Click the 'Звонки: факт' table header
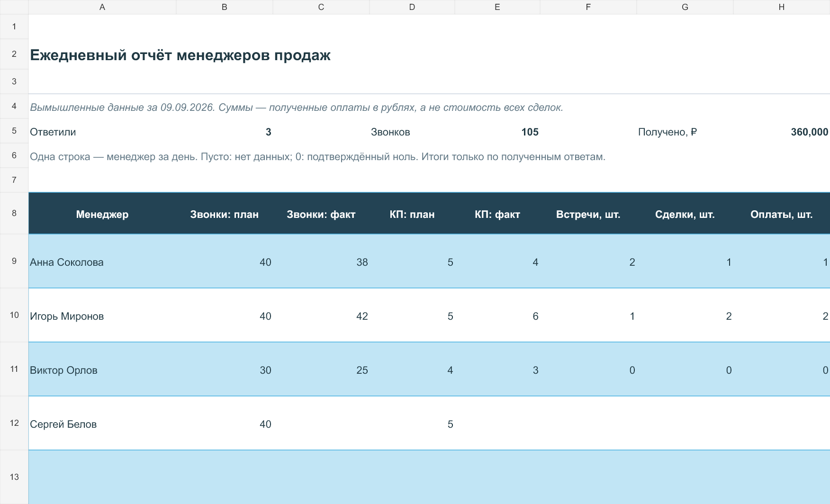 point(321,214)
